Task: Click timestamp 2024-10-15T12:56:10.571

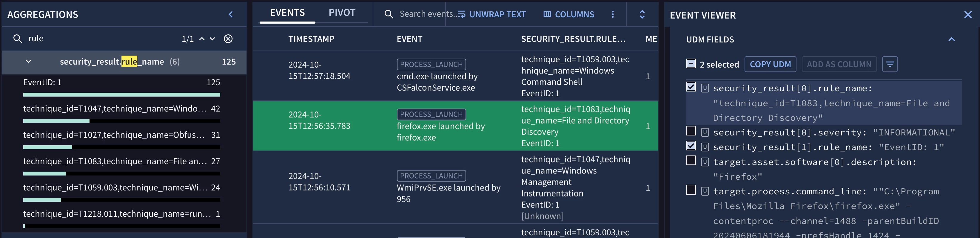Action: pos(319,181)
